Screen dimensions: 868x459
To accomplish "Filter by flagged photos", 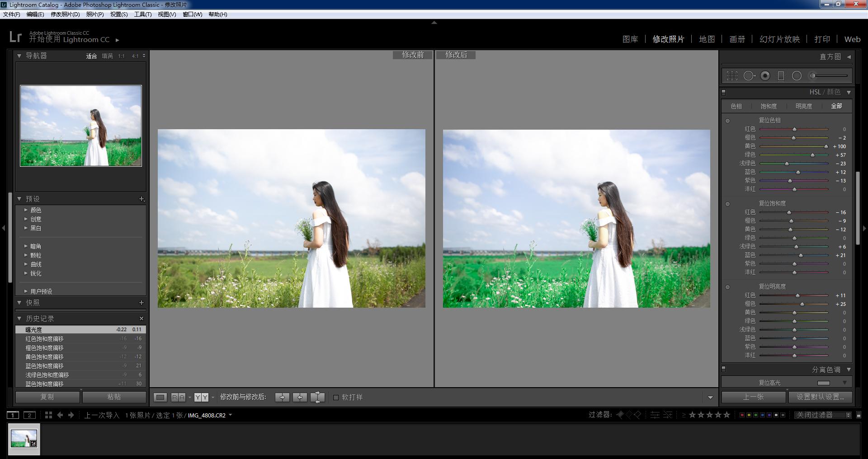I will [620, 415].
